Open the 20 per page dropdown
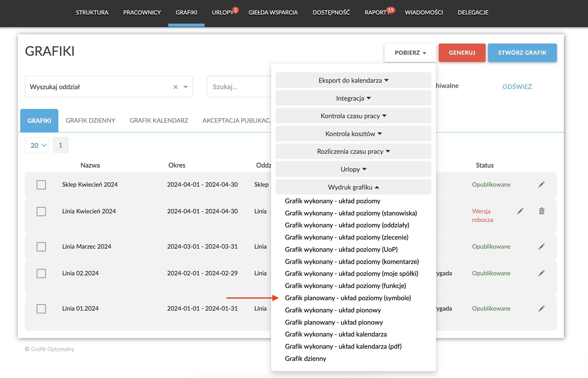The width and height of the screenshot is (588, 378). click(37, 145)
